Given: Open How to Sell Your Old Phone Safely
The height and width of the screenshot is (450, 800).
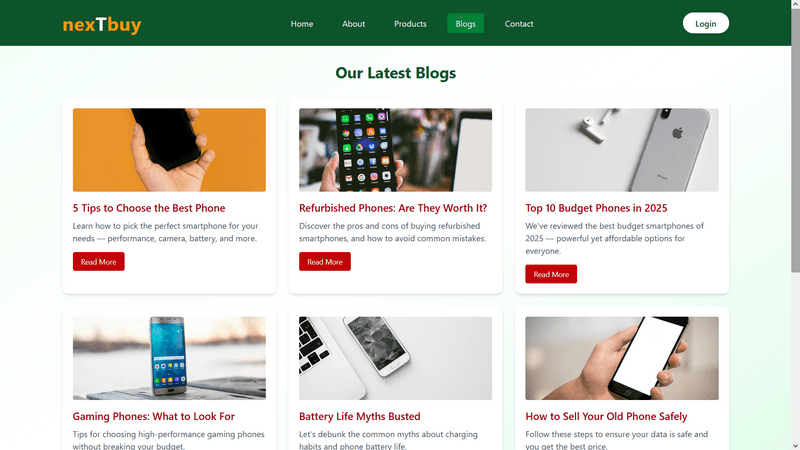Looking at the screenshot, I should pos(606,416).
